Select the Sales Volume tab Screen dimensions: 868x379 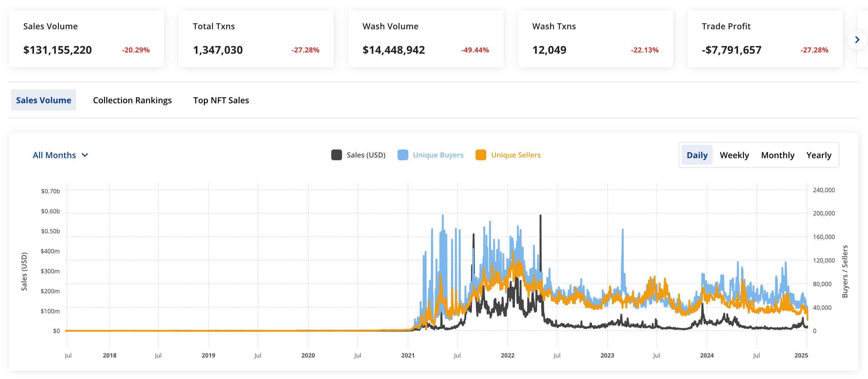click(x=44, y=100)
